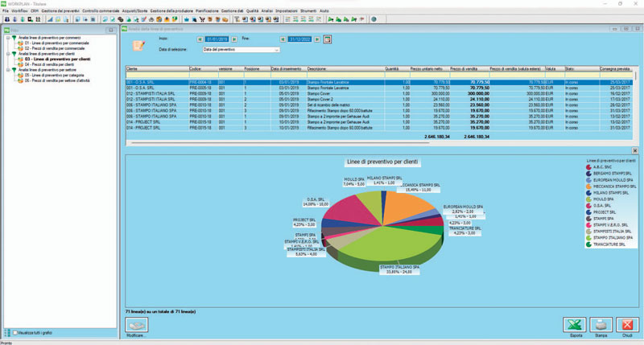Screen dimensions: 644x345
Task: Enable Visualizza tutti i grafici checkbox
Action: tap(15, 333)
